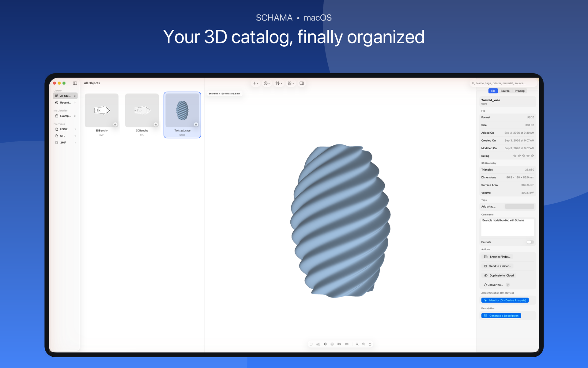The image size is (588, 368).
Task: Click the badge icon on the 3DBenchy STL thumbnail
Action: pyautogui.click(x=156, y=125)
